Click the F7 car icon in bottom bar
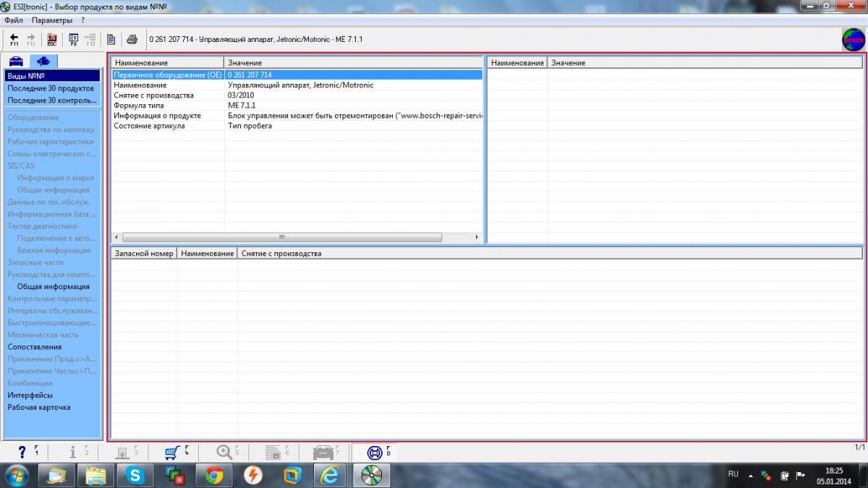 [326, 453]
